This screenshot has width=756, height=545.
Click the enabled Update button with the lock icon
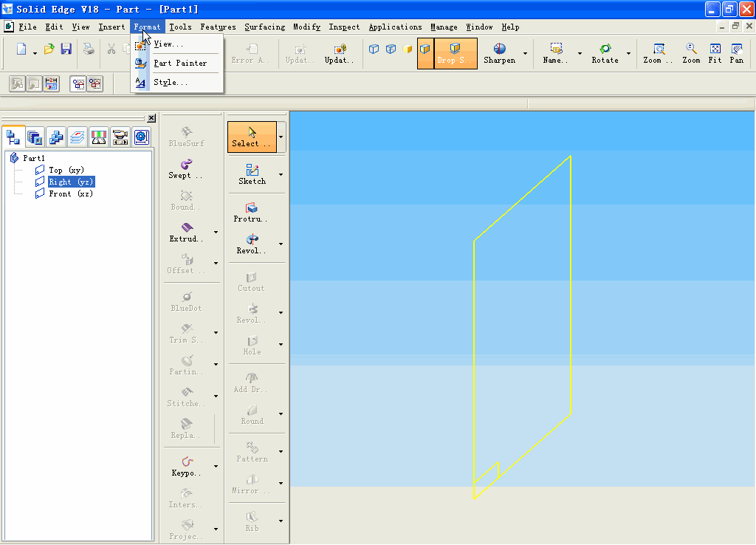[x=339, y=53]
